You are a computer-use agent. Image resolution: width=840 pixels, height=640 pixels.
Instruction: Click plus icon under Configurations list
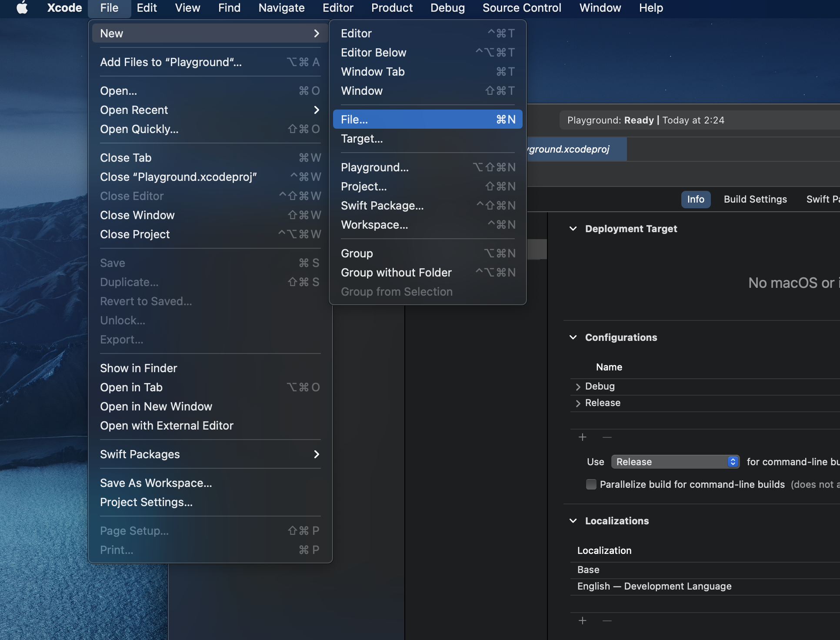[x=583, y=437]
